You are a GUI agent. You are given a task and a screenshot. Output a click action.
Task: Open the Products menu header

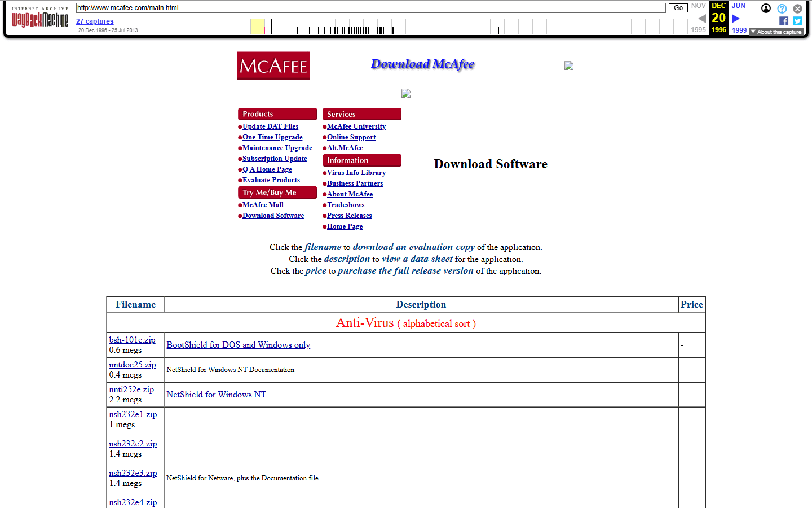click(x=277, y=114)
